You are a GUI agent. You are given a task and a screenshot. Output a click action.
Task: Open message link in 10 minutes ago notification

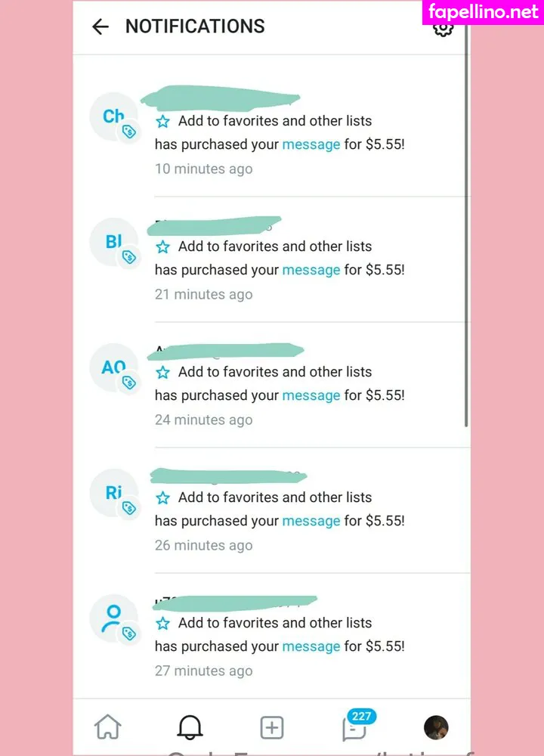pos(311,144)
